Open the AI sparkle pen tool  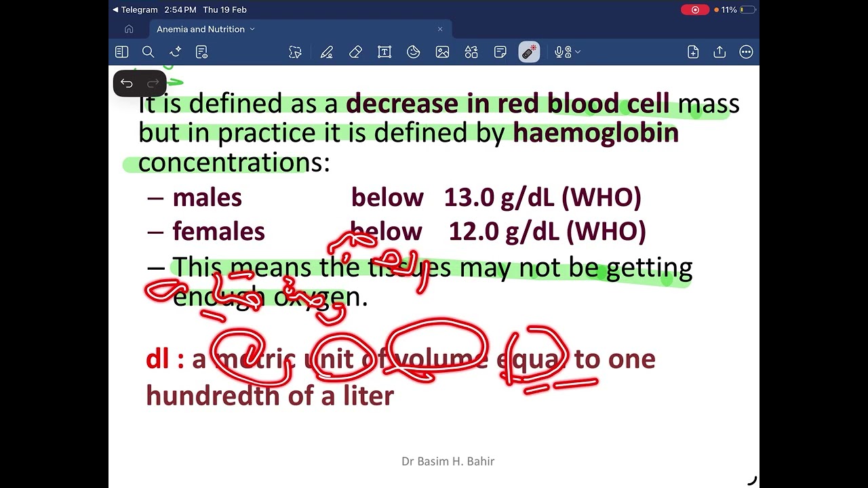[x=175, y=52]
